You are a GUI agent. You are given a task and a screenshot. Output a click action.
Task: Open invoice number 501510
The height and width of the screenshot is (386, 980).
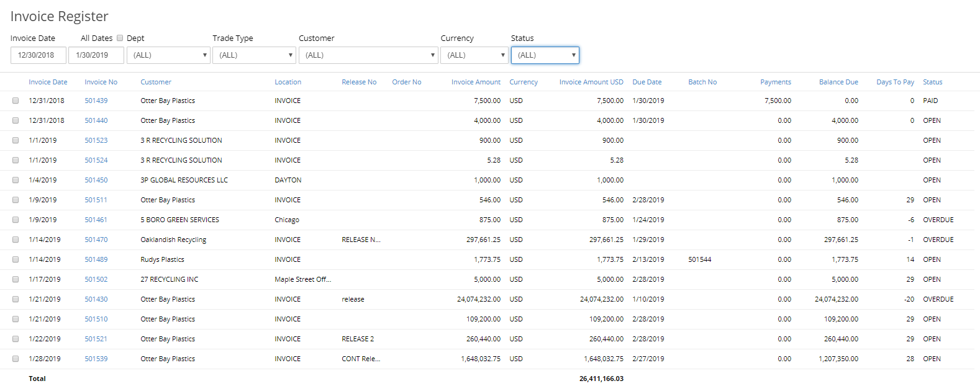click(x=96, y=319)
